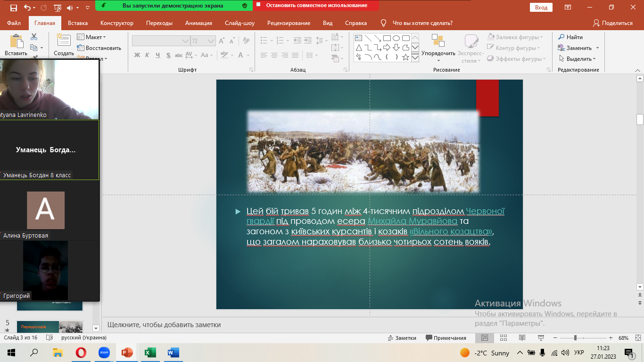This screenshot has height=362, width=644.
Task: Click the zoom in plus icon
Action: pyautogui.click(x=611, y=338)
